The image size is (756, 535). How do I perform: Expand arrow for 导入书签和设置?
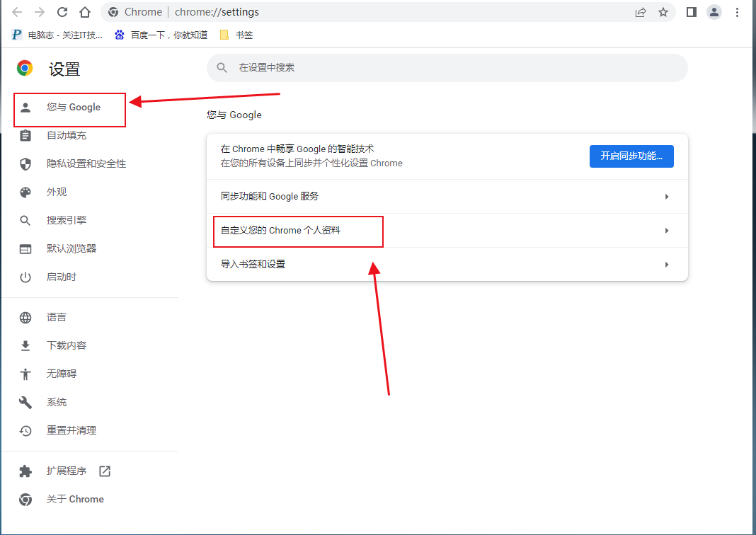[666, 265]
